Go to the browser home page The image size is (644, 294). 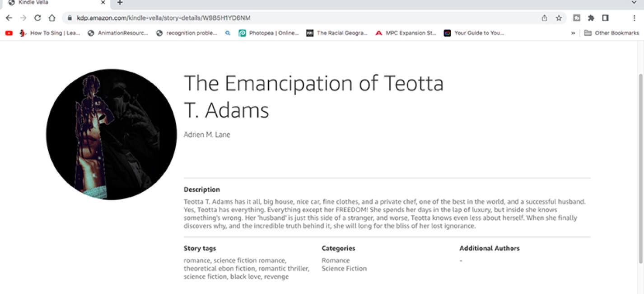[x=52, y=18]
